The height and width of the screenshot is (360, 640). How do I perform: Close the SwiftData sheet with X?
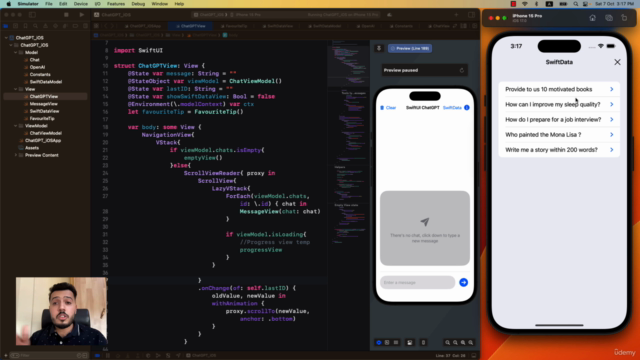(617, 62)
